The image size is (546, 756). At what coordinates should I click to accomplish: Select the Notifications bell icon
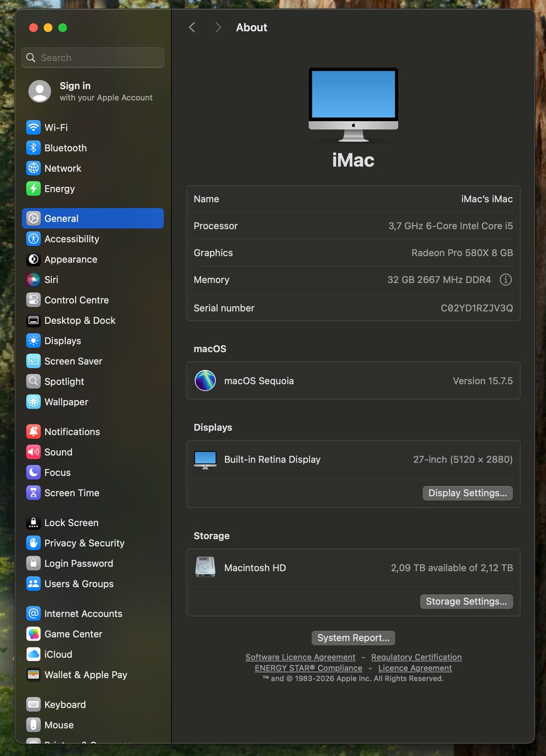click(34, 431)
